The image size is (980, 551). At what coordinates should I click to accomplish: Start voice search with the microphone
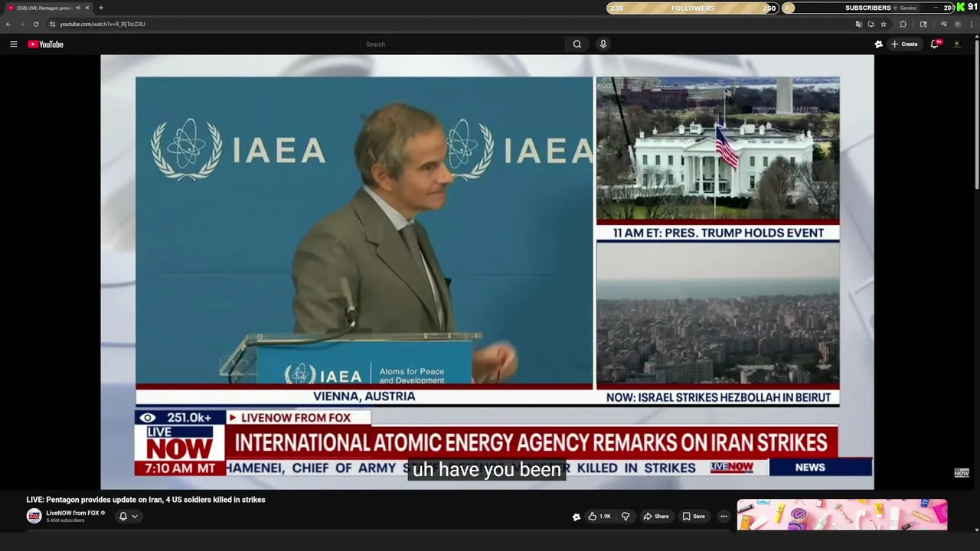click(603, 44)
